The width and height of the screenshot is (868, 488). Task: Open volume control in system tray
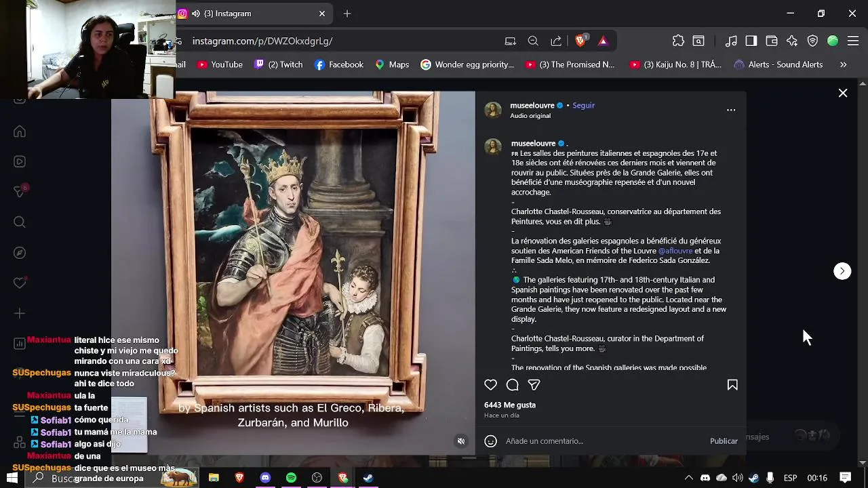click(737, 478)
